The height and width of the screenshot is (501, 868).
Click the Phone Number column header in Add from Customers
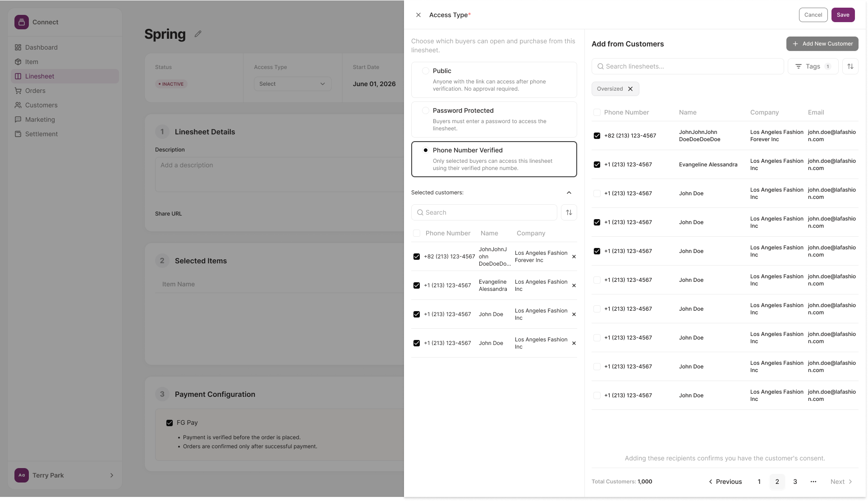626,112
